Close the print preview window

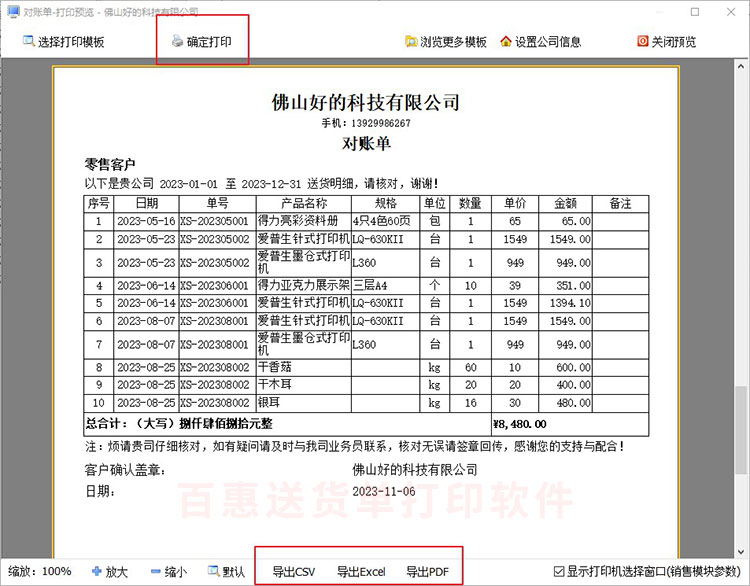pyautogui.click(x=731, y=12)
